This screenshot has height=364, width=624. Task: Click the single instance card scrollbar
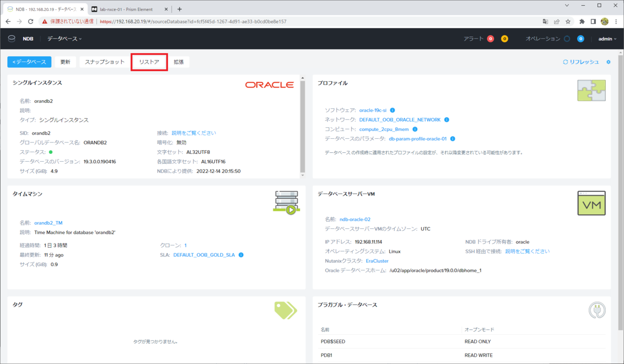pos(303,127)
